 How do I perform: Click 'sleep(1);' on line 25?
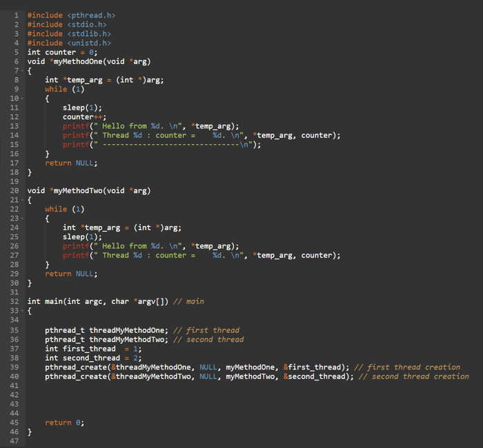coord(82,237)
